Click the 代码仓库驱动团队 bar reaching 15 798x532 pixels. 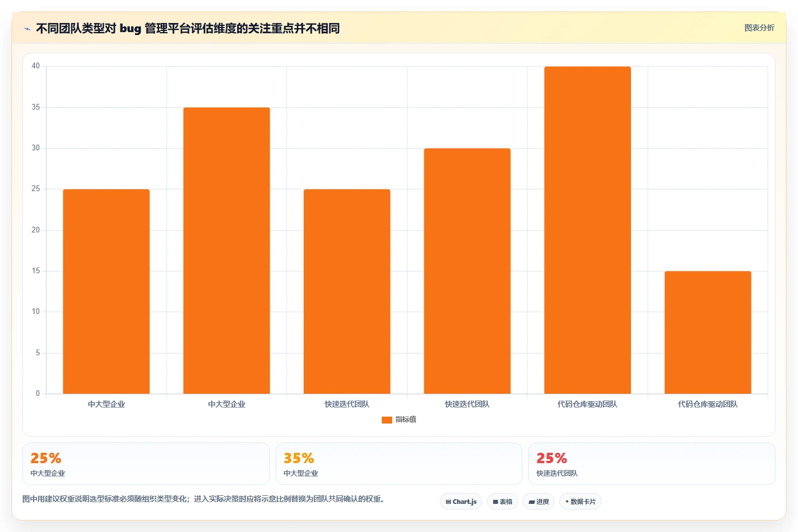(x=708, y=332)
